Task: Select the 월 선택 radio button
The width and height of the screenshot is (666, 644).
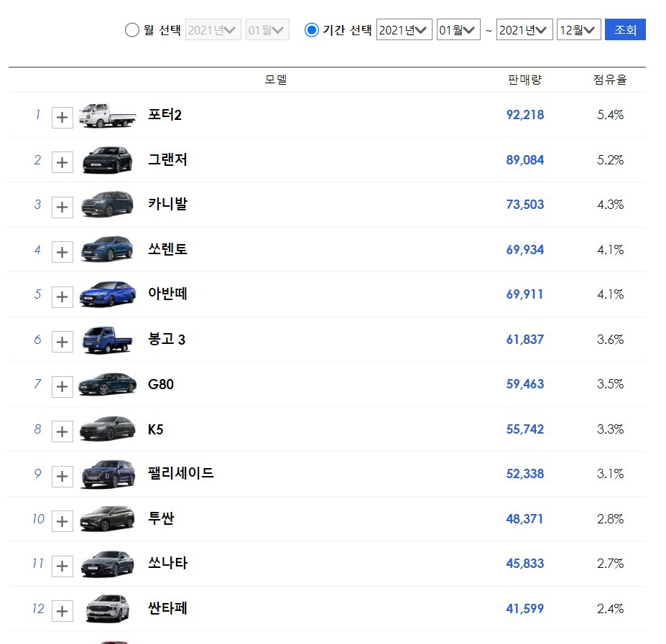Action: [x=132, y=30]
